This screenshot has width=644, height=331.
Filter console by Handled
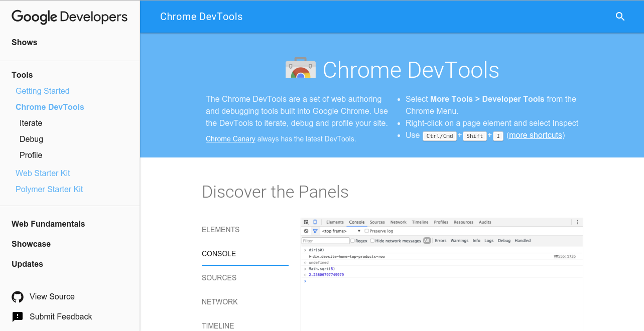pyautogui.click(x=523, y=241)
